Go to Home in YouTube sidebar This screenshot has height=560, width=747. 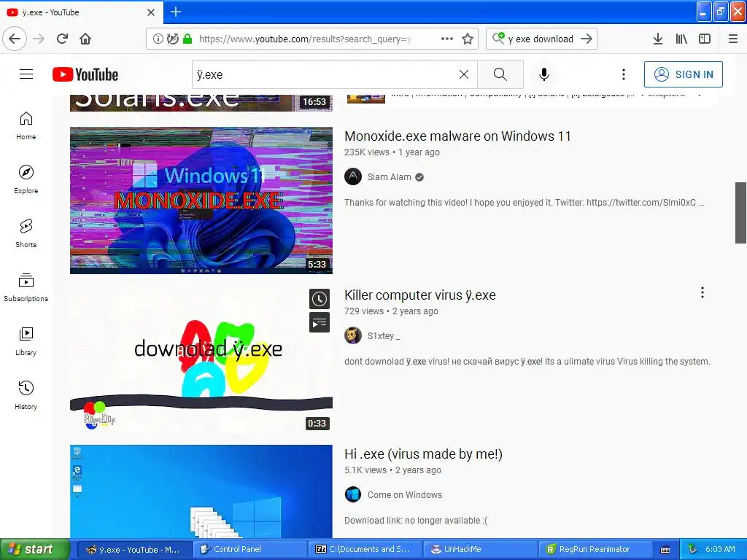[x=26, y=125]
